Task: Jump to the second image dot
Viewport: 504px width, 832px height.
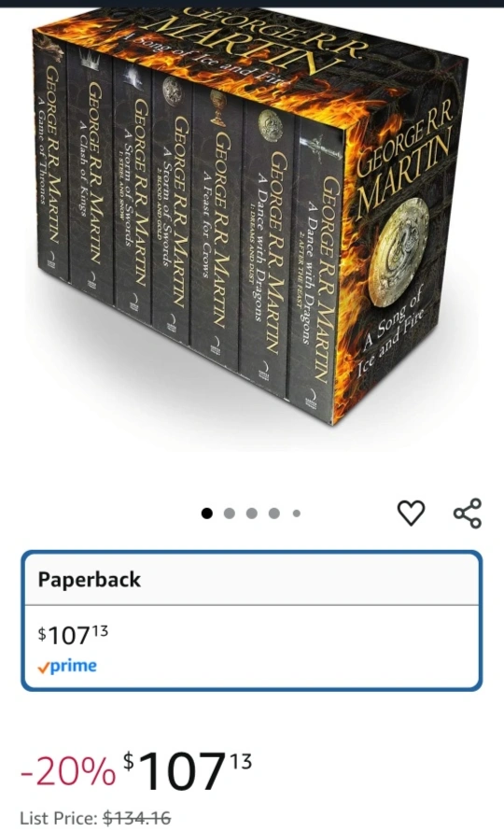Action: tap(230, 513)
